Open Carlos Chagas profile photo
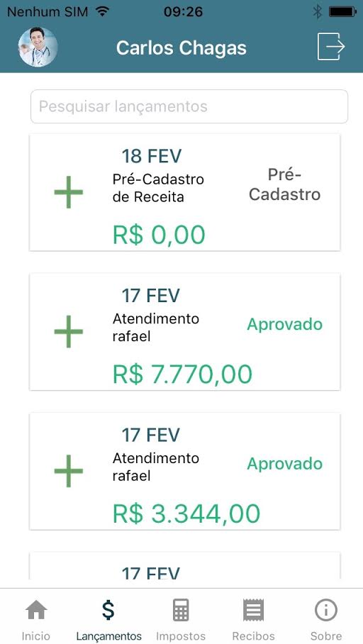The width and height of the screenshot is (363, 644). coord(38,48)
